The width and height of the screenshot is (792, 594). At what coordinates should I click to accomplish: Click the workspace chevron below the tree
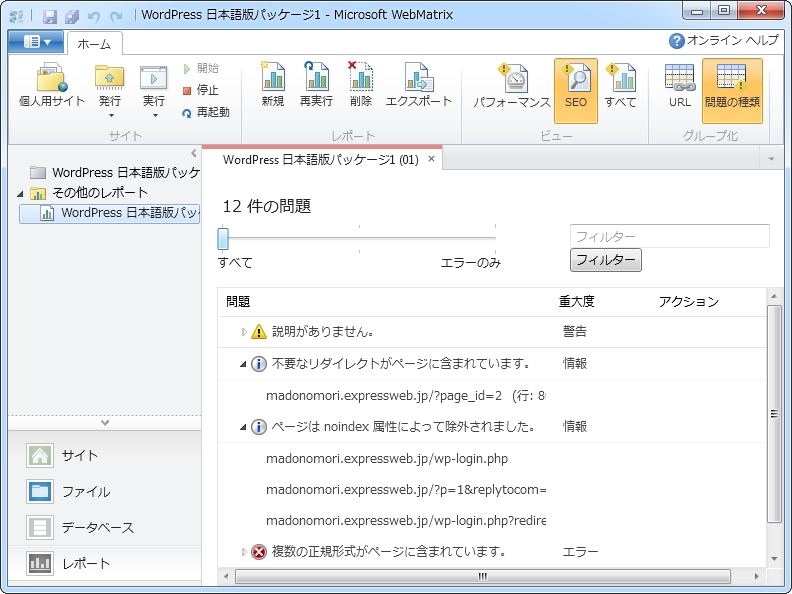[x=105, y=422]
